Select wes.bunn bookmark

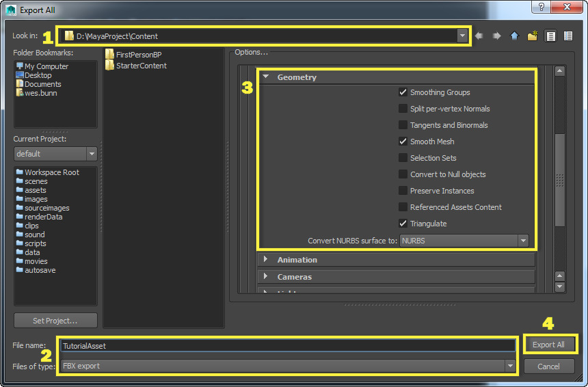point(37,93)
